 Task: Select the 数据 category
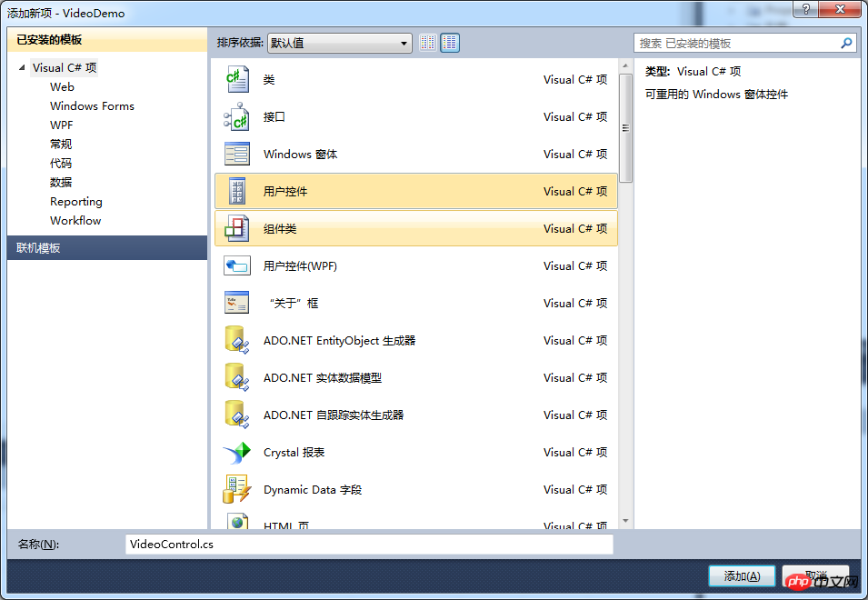pyautogui.click(x=61, y=182)
